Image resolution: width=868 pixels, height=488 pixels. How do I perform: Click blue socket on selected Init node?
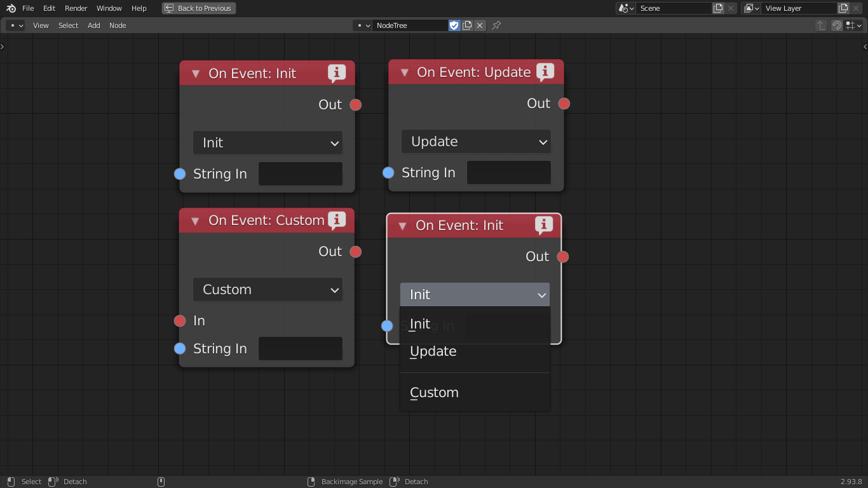(387, 326)
